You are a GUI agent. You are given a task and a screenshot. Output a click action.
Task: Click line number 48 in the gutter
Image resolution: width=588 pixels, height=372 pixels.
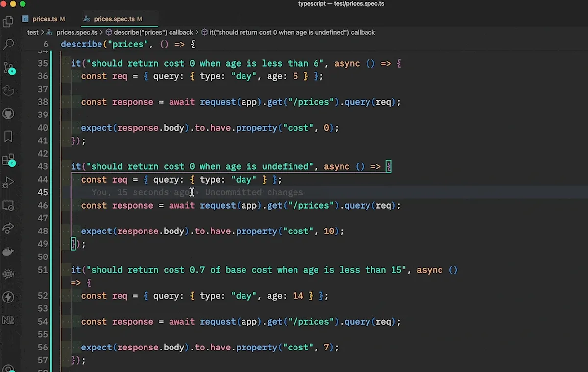tap(43, 231)
